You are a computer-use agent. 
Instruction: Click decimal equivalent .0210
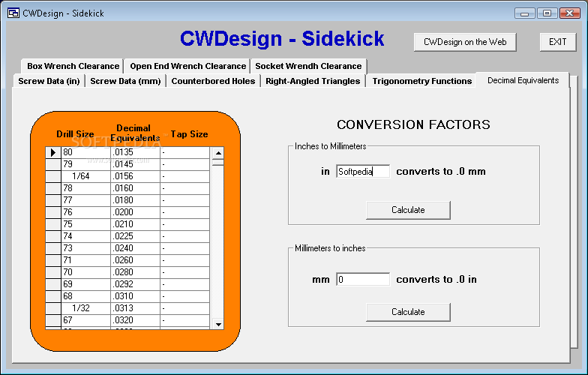point(135,224)
